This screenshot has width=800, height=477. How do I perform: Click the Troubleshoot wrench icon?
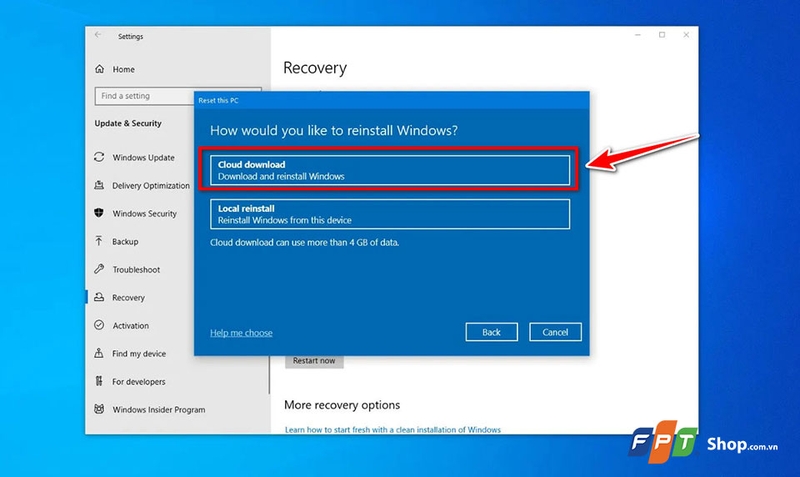pyautogui.click(x=99, y=269)
